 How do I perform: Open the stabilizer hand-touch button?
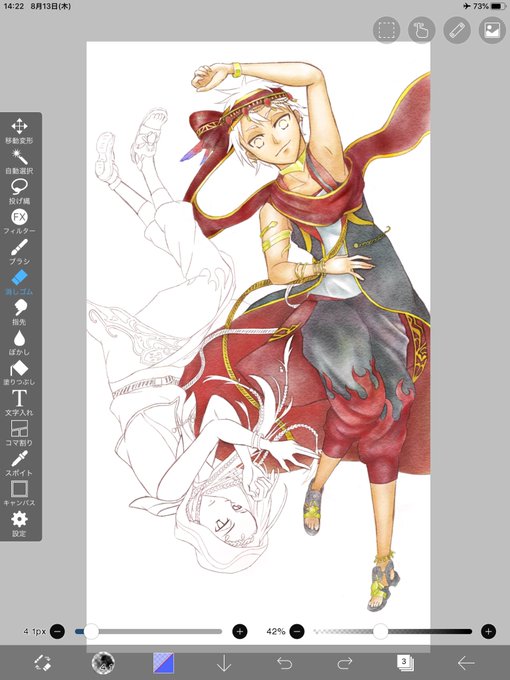[x=422, y=30]
